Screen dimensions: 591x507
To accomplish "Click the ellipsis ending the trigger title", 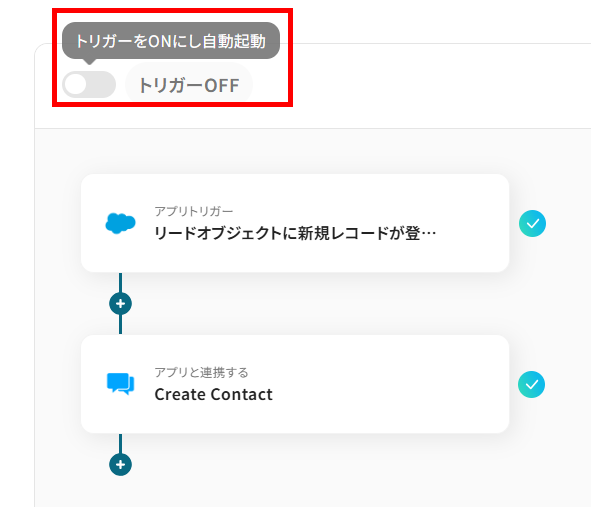I will (428, 234).
